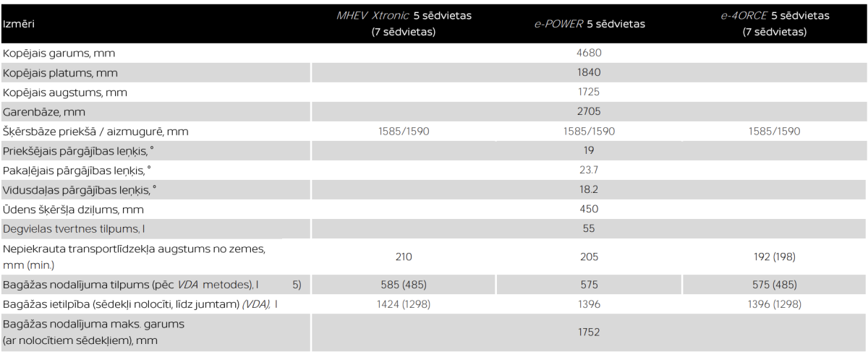
Task: Click Bagāžas maks. garums value 1752
Action: point(587,332)
